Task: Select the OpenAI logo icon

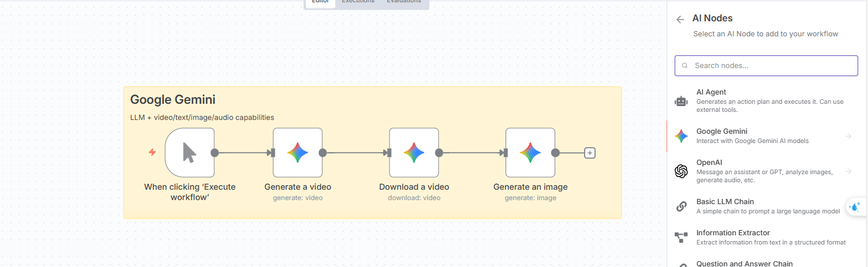Action: pos(681,171)
